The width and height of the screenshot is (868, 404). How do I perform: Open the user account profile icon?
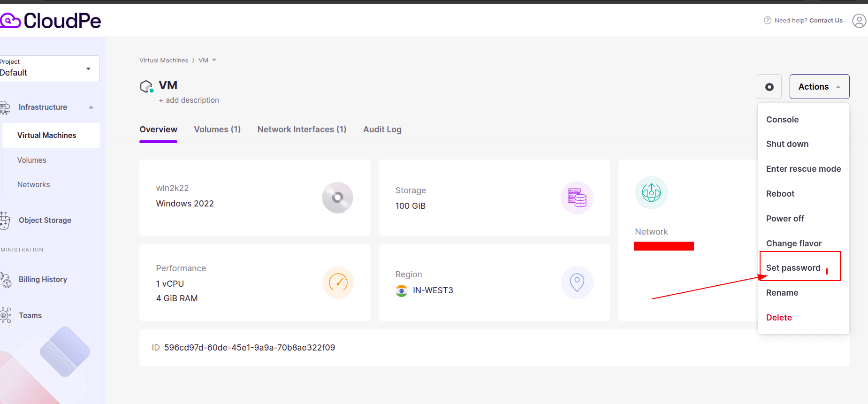click(x=859, y=21)
